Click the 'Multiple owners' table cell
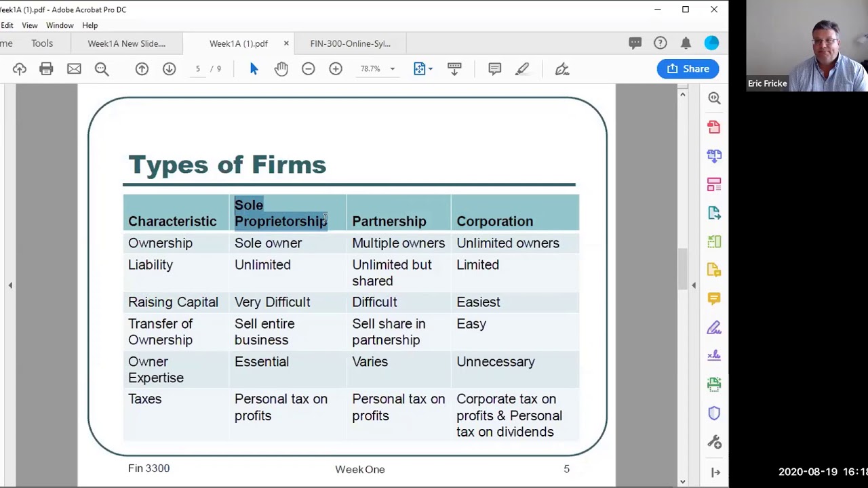Screen dimensions: 868x488 (x=399, y=243)
